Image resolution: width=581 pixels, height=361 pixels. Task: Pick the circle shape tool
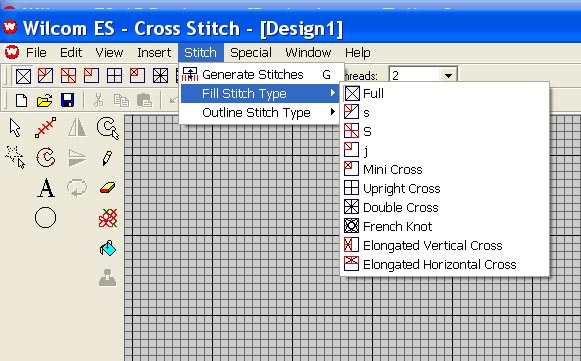46,217
